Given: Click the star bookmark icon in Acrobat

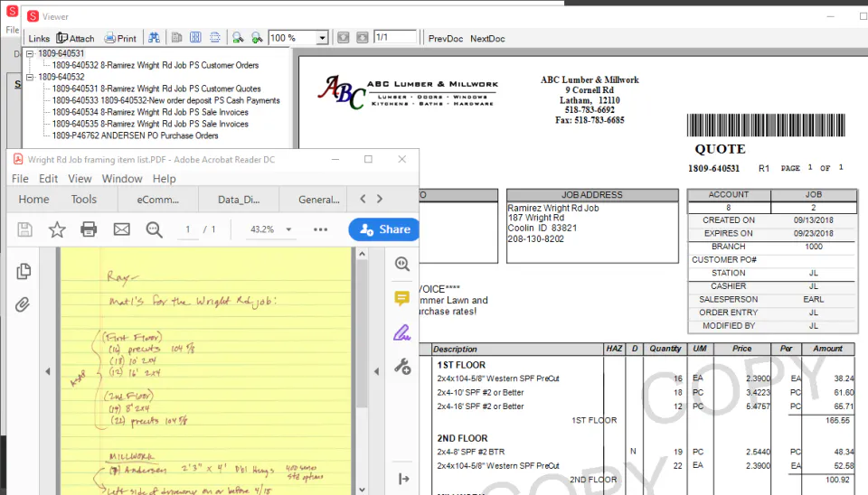Looking at the screenshot, I should [x=57, y=229].
